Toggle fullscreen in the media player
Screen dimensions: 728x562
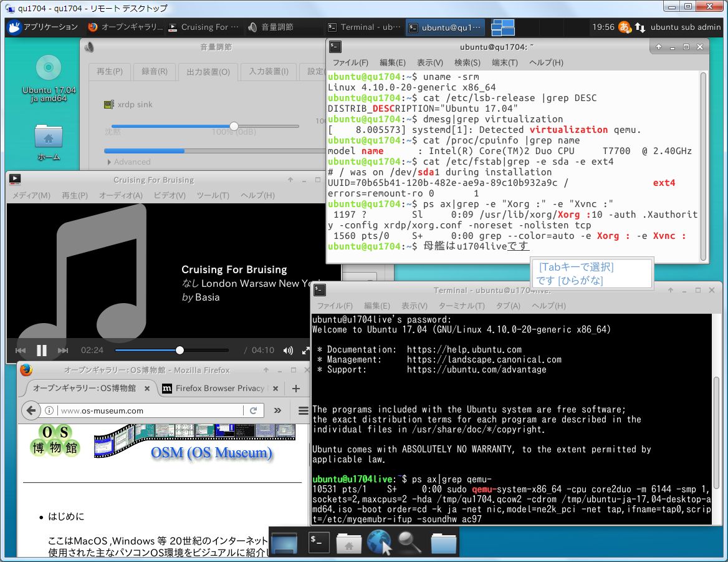tap(305, 351)
